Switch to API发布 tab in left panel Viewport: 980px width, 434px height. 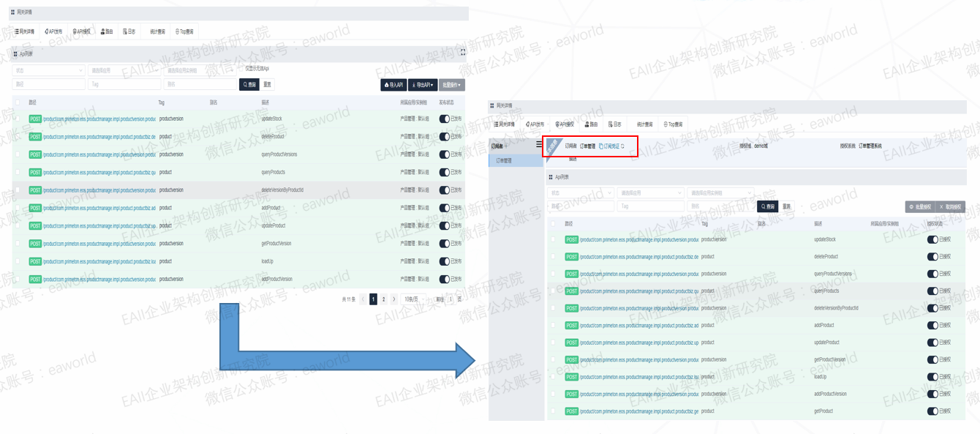point(53,32)
